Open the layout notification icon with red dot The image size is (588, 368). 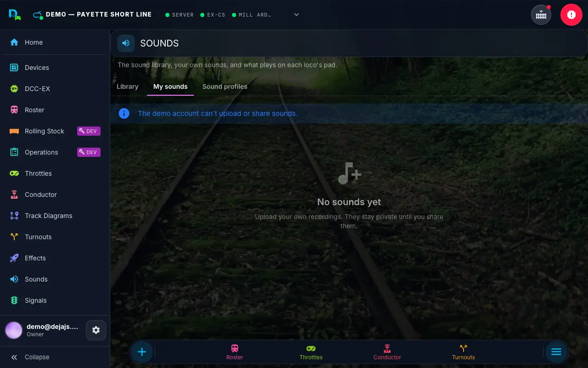541,15
